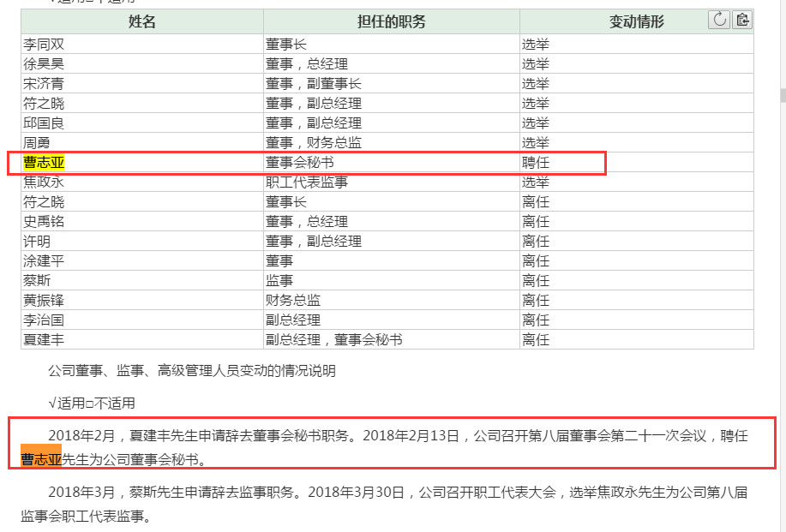Select the highlighted 曹志亚 name in table
Image resolution: width=786 pixels, height=532 pixels.
pos(44,163)
